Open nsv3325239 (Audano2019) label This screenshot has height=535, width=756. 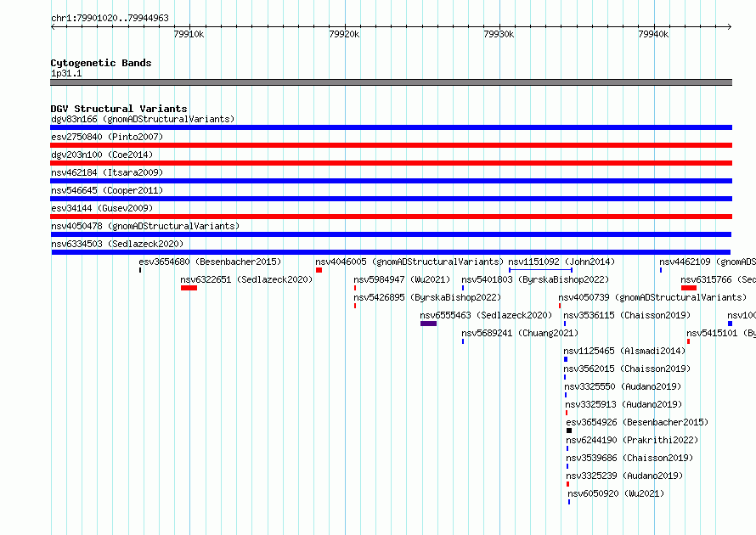tap(625, 476)
